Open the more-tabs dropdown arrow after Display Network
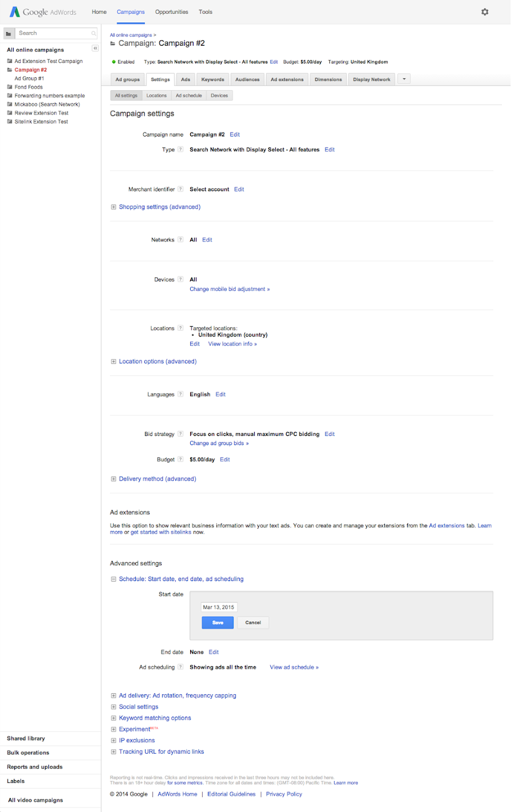The image size is (511, 812). coord(404,79)
